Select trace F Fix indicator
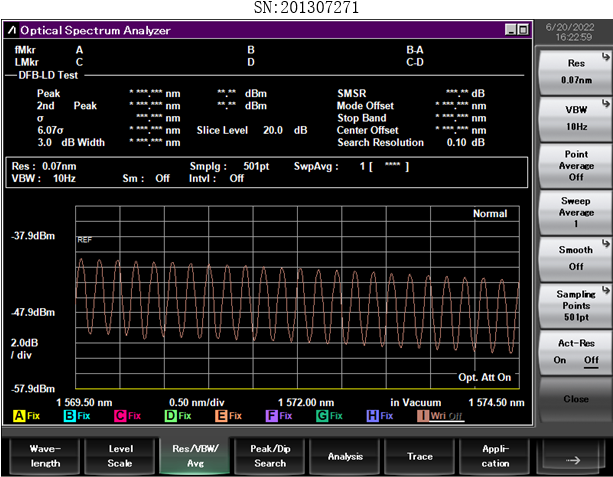The height and width of the screenshot is (477, 613). point(279,415)
